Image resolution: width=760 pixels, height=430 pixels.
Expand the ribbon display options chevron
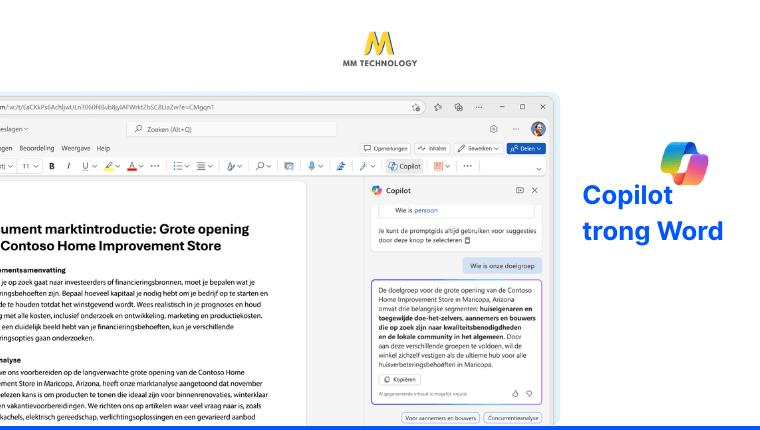click(x=539, y=169)
